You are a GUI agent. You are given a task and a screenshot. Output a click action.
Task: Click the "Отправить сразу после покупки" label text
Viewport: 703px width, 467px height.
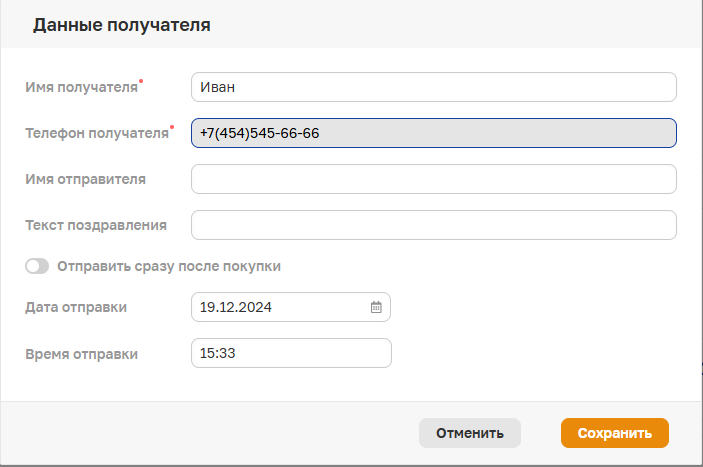pyautogui.click(x=169, y=266)
